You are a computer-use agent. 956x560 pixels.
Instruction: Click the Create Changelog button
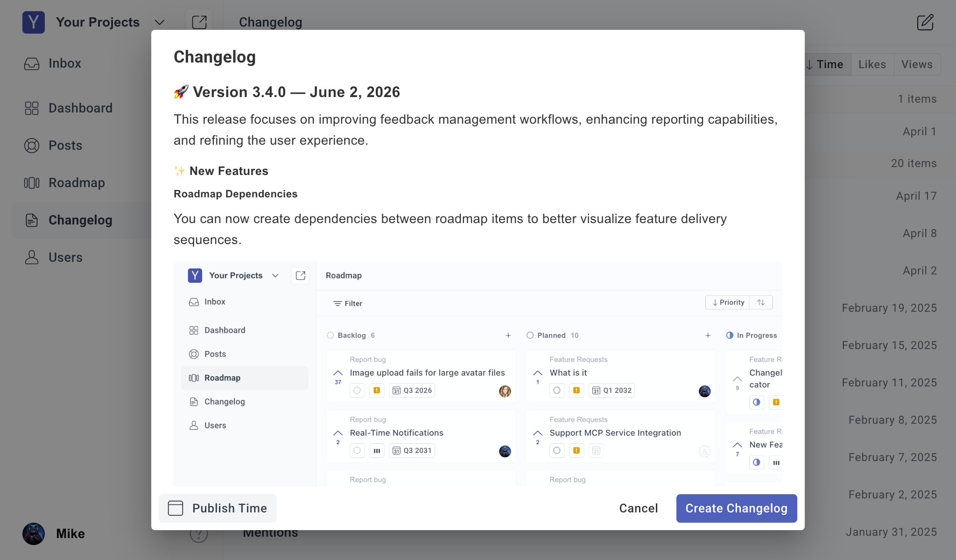736,508
